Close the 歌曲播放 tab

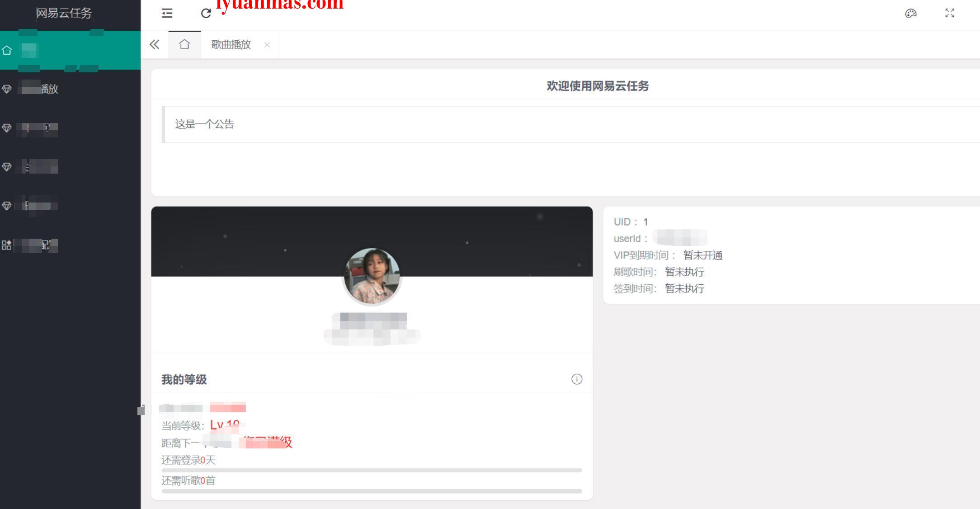click(267, 45)
